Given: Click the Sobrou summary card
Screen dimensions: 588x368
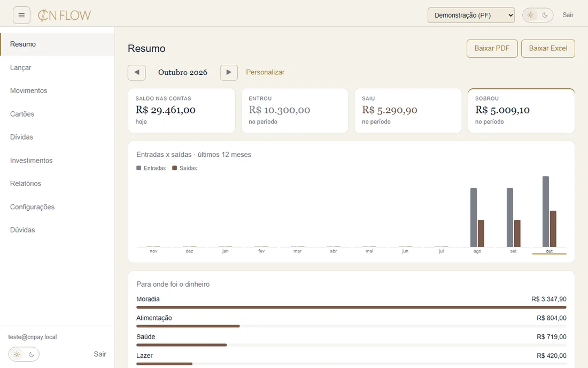Looking at the screenshot, I should [x=521, y=111].
